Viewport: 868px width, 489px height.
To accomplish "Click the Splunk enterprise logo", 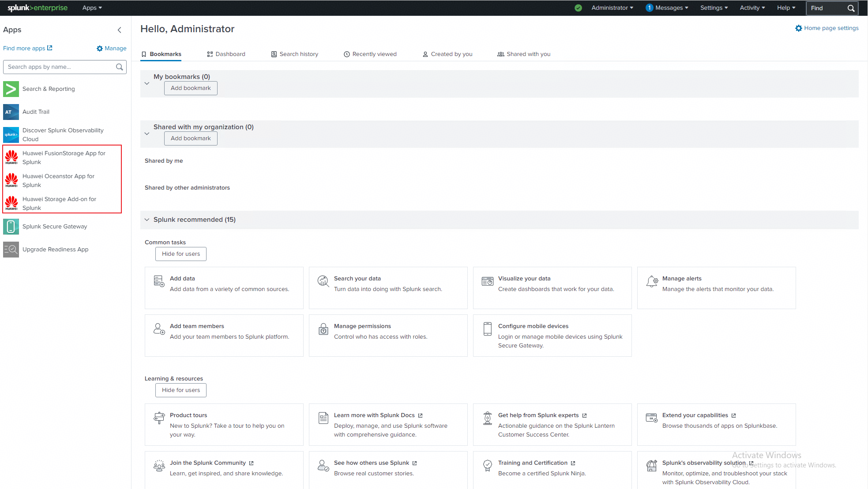I will [x=38, y=8].
